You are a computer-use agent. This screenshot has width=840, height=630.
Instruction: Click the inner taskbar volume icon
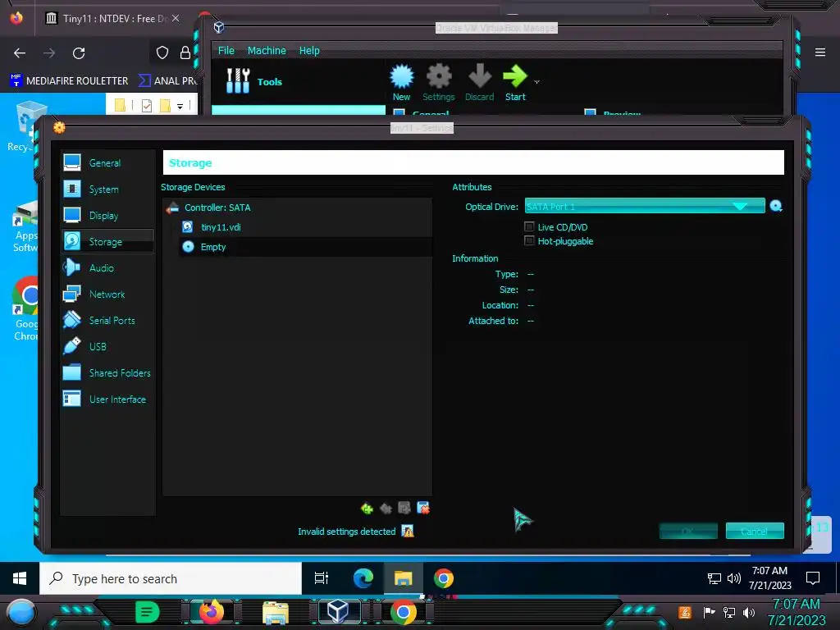(734, 578)
